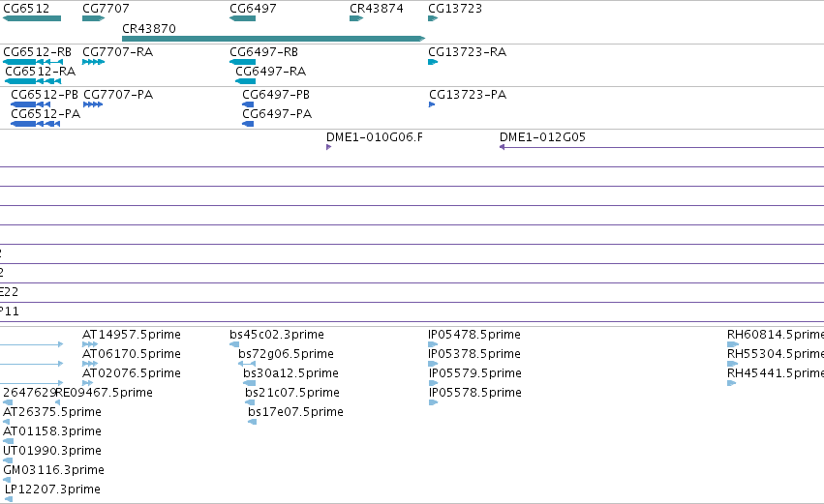The width and height of the screenshot is (824, 504).
Task: Click the IP05478.5prime EST label
Action: tap(474, 335)
